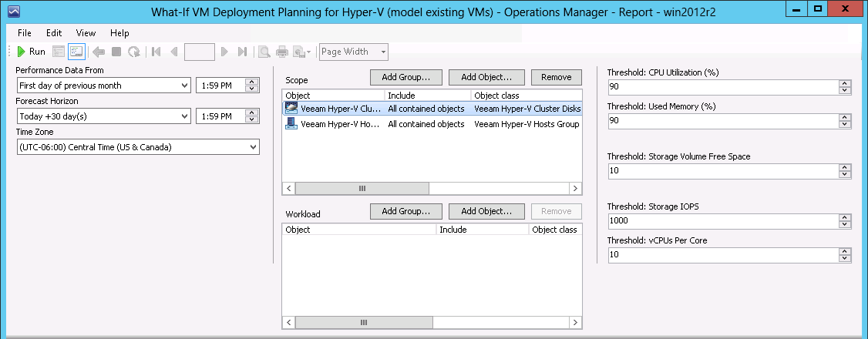Click the Print Layout preview icon

(264, 52)
